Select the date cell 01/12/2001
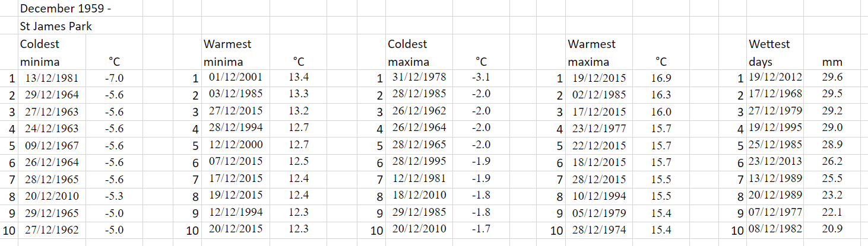This screenshot has width=868, height=246. point(236,78)
